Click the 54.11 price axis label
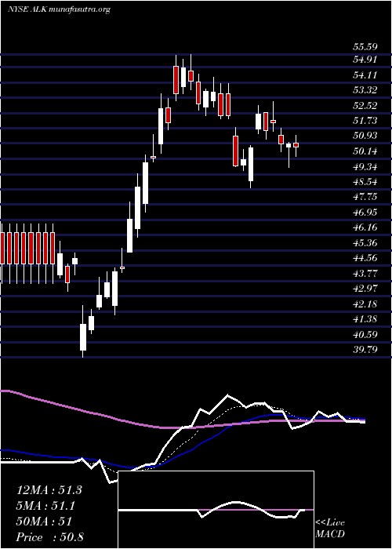The image size is (392, 549). [365, 75]
